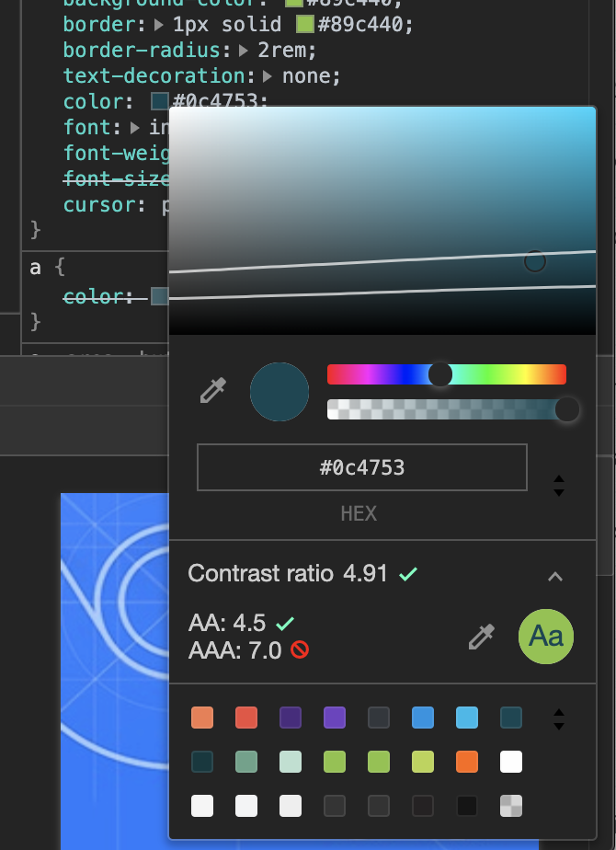The height and width of the screenshot is (850, 616).
Task: Activate the page color eyedropper tool
Action: pos(212,392)
